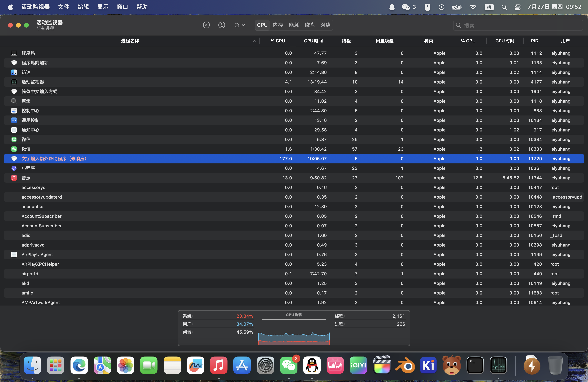Switch to the 内存 tab
The image size is (588, 382).
278,25
